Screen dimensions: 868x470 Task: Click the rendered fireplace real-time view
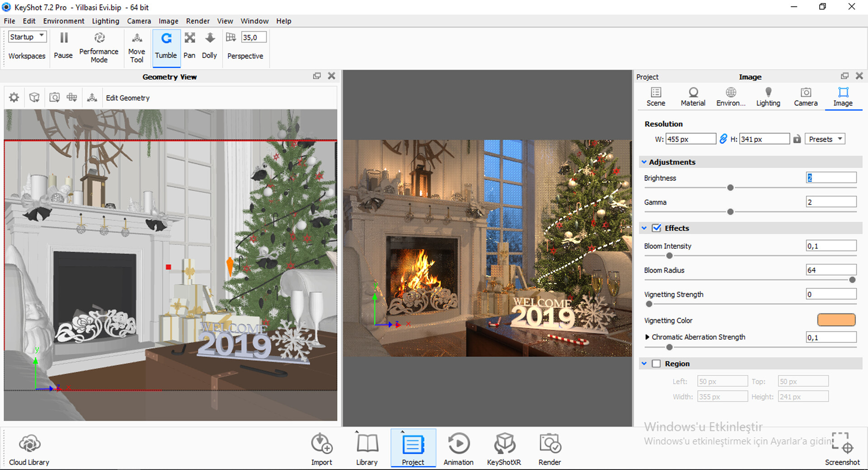coord(487,248)
